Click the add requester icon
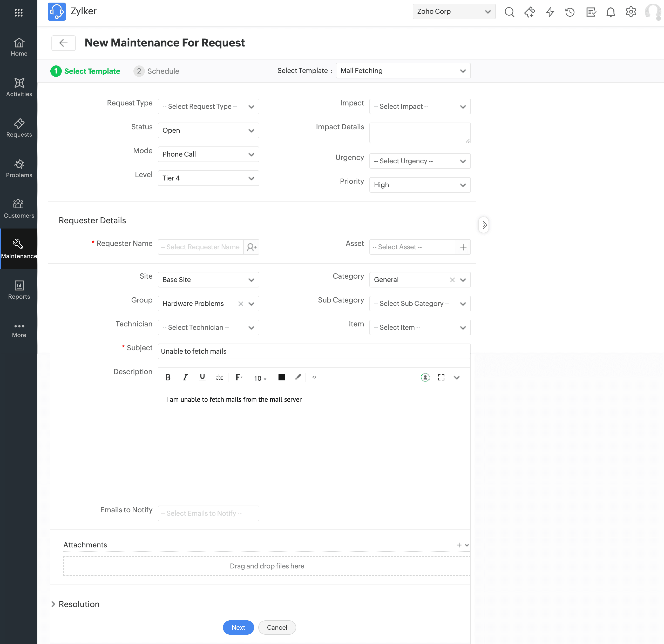The height and width of the screenshot is (644, 664). click(x=251, y=247)
